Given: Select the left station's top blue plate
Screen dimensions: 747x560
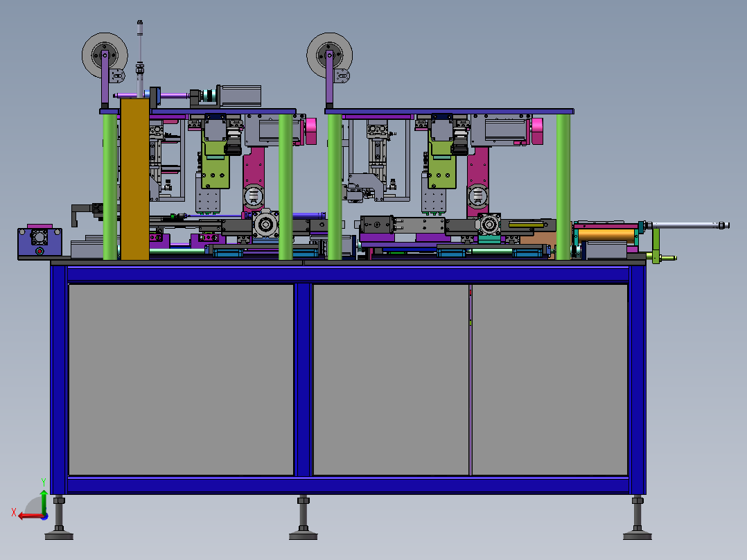Looking at the screenshot, I should click(x=197, y=112).
